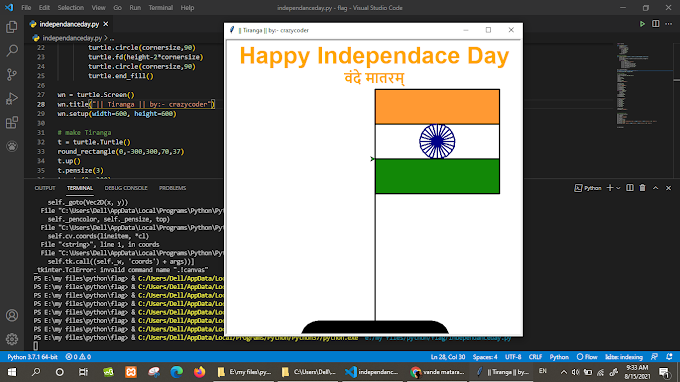Open the Edit menu
This screenshot has width=680, height=382.
[x=44, y=8]
